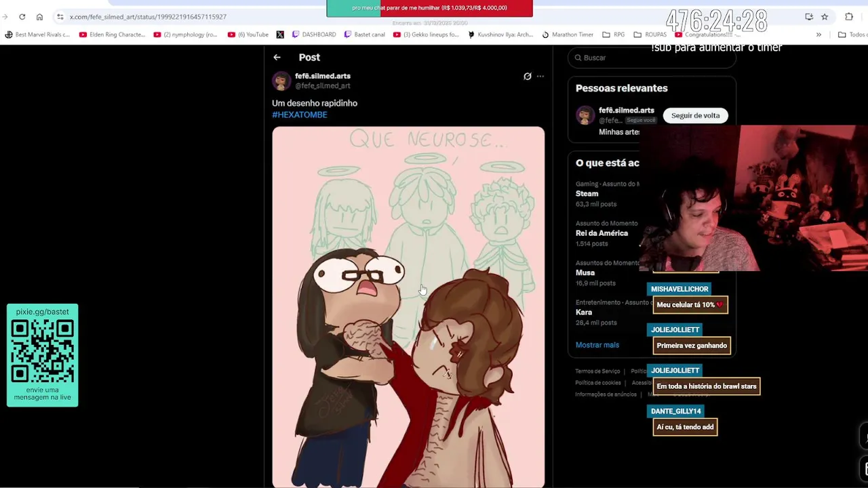The width and height of the screenshot is (868, 488).
Task: Open the fefê.silmed.arts author avatar
Action: 281,81
